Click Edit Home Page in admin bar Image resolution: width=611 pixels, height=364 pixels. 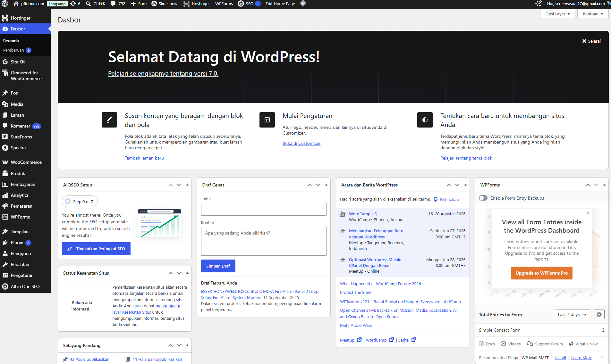coord(280,4)
